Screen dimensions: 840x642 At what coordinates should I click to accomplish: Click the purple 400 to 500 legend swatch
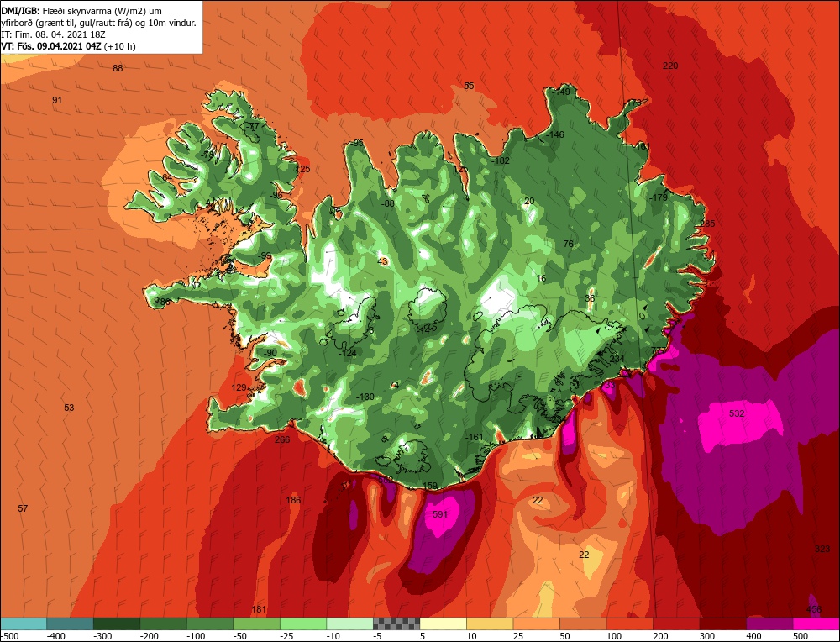pyautogui.click(x=769, y=624)
